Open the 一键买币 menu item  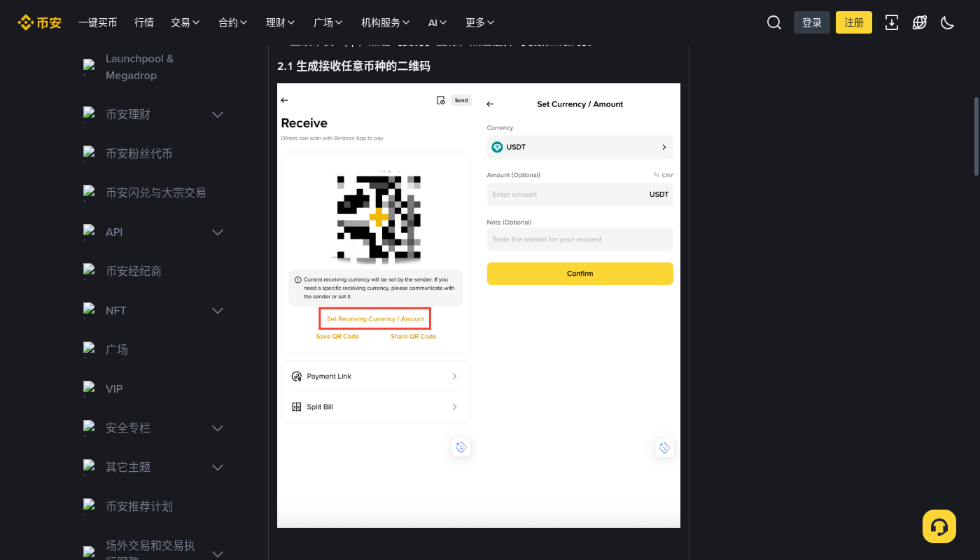(x=98, y=22)
